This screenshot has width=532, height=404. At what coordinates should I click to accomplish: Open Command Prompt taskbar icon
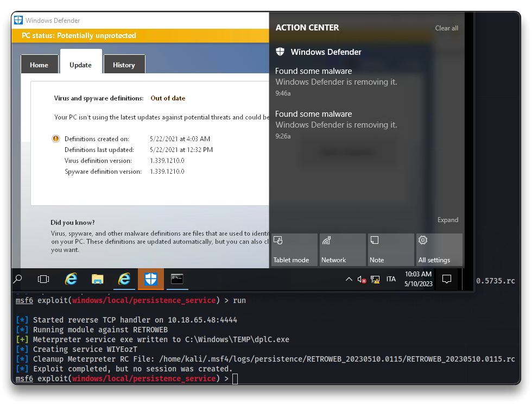177,279
